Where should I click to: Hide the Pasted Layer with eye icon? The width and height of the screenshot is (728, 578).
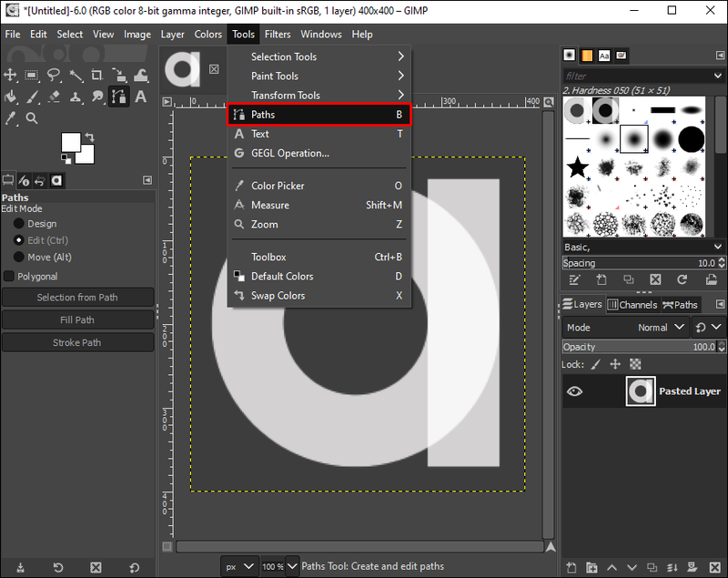(x=574, y=391)
